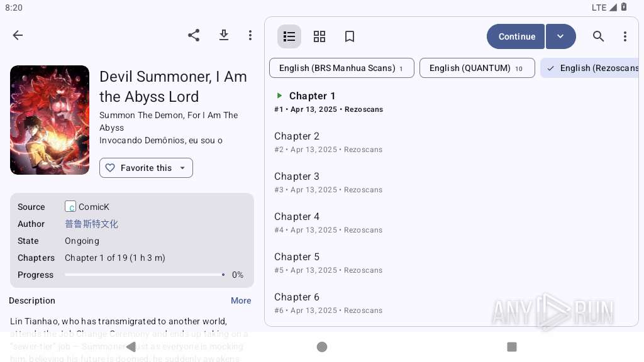This screenshot has width=644, height=362.
Task: Deselect English (Rezoscans) filter chip
Action: click(x=590, y=68)
